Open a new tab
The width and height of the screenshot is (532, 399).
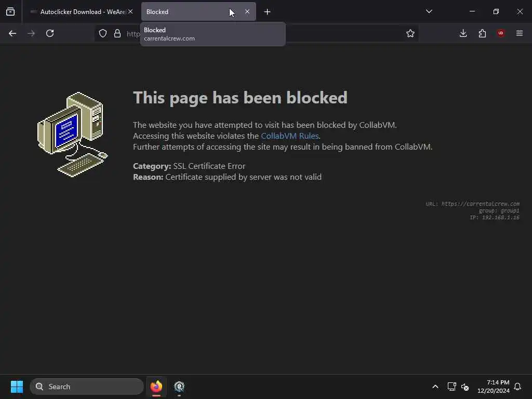coord(268,12)
